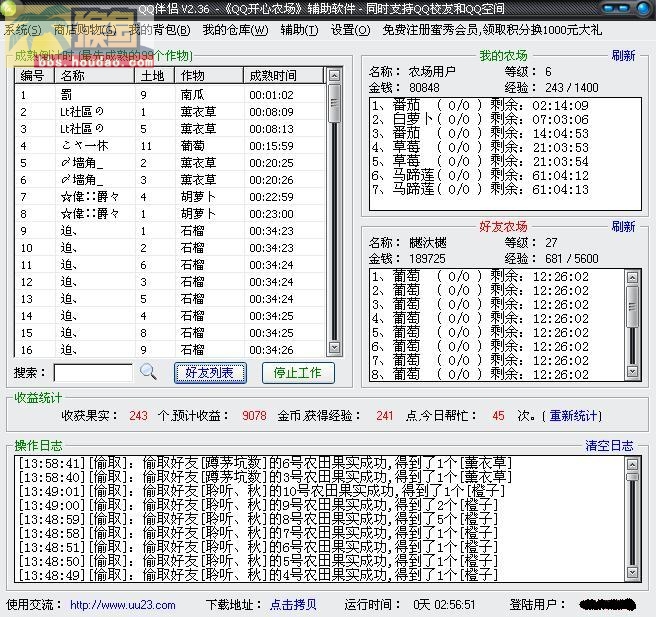
Task: Click the friend 金钱 value 189725
Action: [427, 259]
